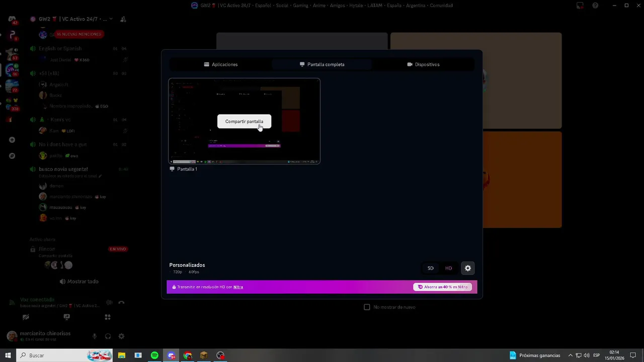Open the Aplicaciones tab
The width and height of the screenshot is (644, 362).
point(221,64)
